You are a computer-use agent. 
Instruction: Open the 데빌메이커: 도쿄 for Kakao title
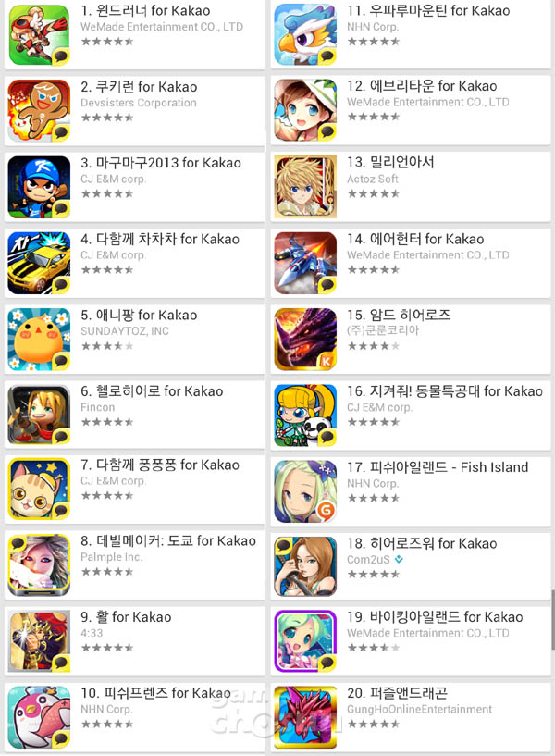(168, 541)
